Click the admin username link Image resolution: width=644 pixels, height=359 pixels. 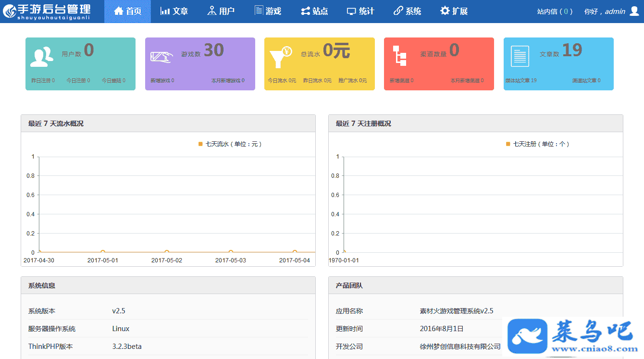(615, 12)
